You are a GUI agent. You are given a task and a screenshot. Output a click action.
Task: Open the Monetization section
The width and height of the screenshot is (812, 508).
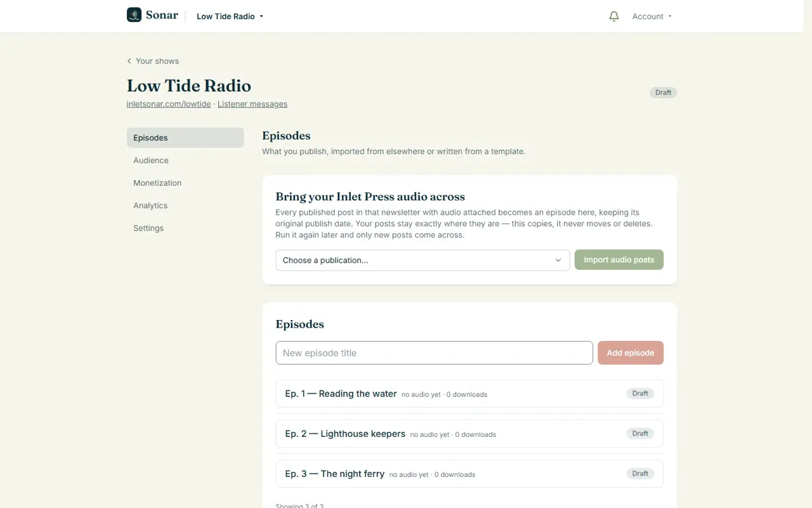coord(185,183)
